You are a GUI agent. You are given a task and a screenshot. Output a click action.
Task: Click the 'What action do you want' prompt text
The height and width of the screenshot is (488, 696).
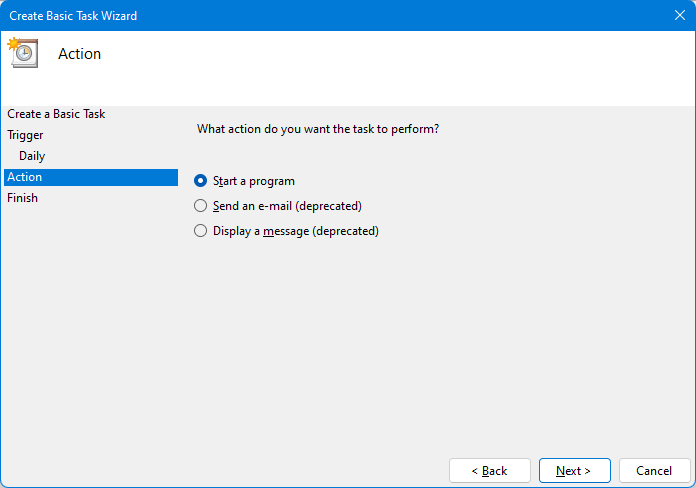(x=318, y=129)
